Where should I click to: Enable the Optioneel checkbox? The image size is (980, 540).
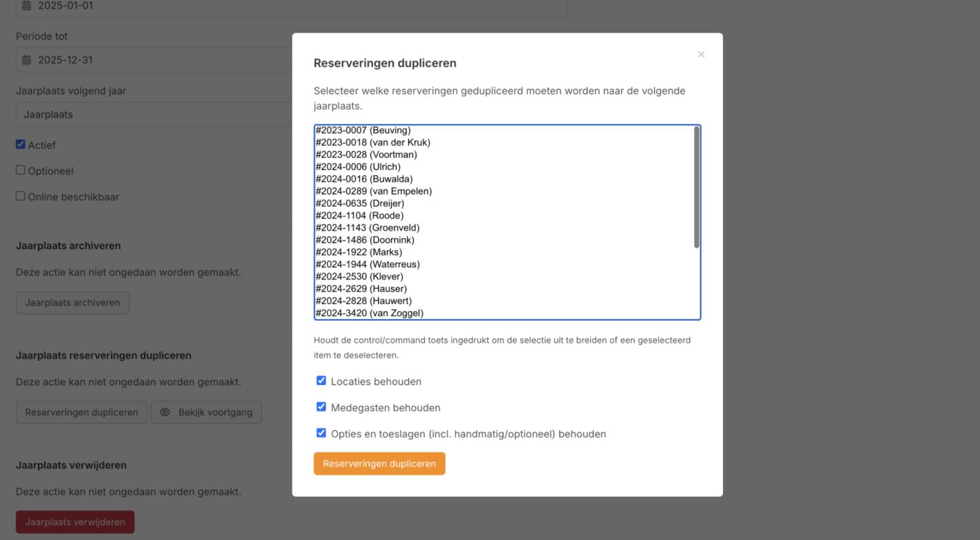[x=20, y=170]
